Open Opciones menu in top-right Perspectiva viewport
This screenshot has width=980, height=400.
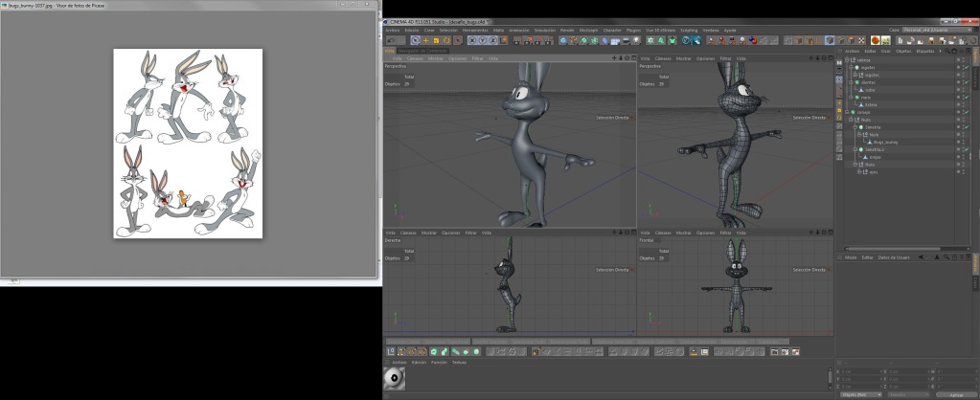coord(706,58)
